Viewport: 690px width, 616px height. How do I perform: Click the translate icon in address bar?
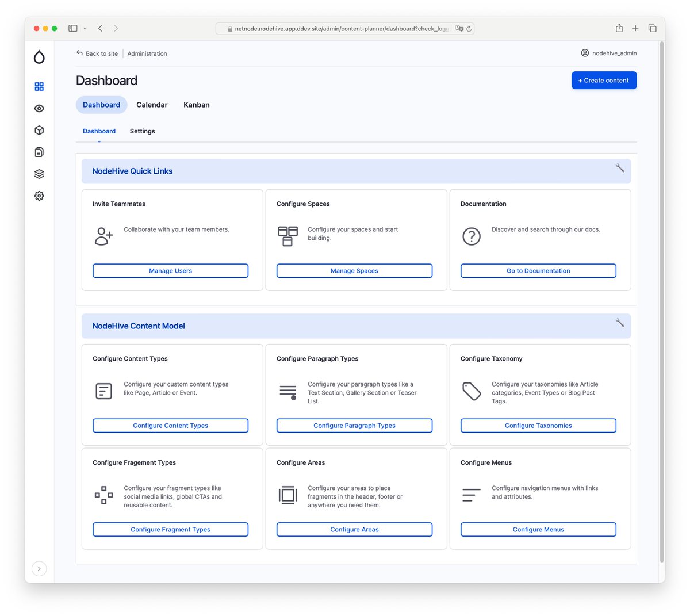point(459,29)
